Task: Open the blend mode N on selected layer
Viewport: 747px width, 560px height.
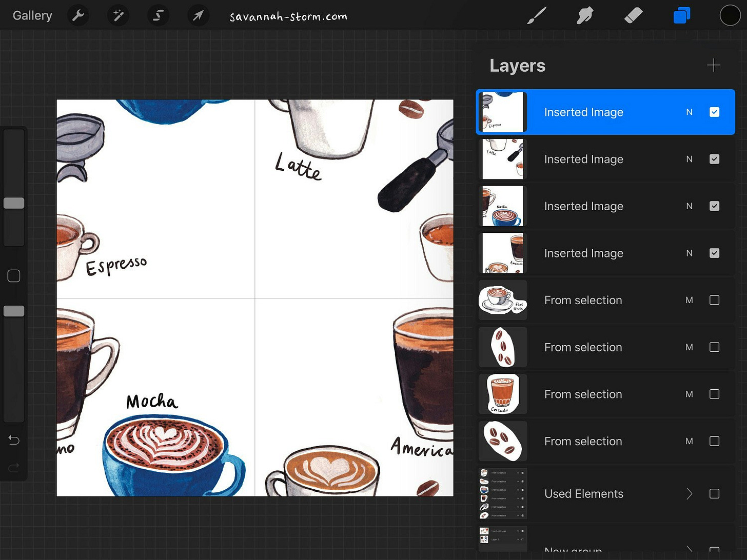Action: click(690, 112)
